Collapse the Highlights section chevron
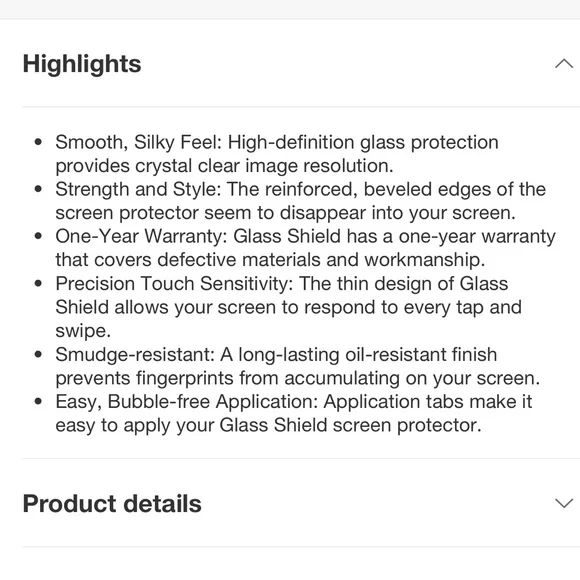 pyautogui.click(x=564, y=64)
